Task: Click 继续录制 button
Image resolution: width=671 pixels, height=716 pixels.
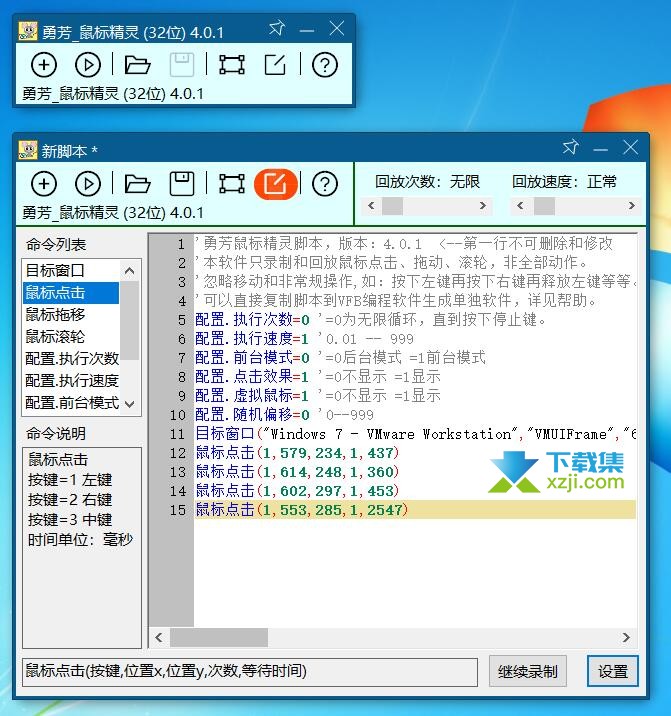Action: click(528, 672)
